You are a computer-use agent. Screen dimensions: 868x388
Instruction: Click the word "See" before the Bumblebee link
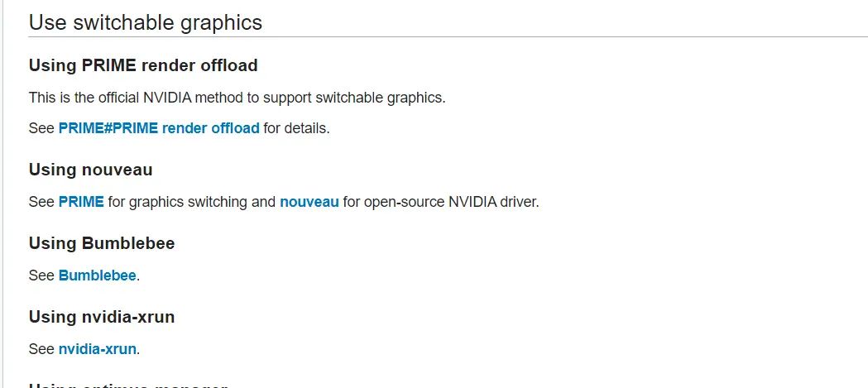pos(41,275)
